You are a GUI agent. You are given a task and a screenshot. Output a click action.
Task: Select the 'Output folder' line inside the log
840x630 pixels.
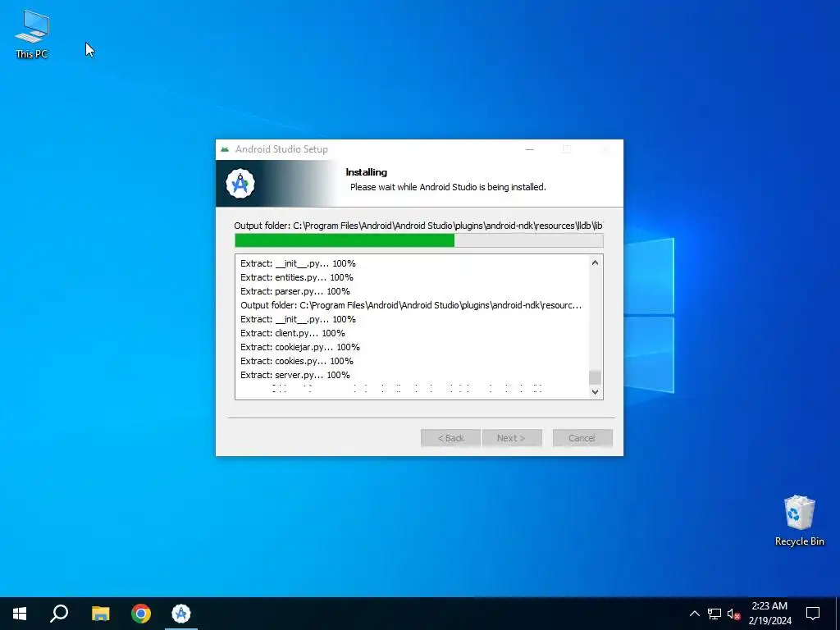411,305
